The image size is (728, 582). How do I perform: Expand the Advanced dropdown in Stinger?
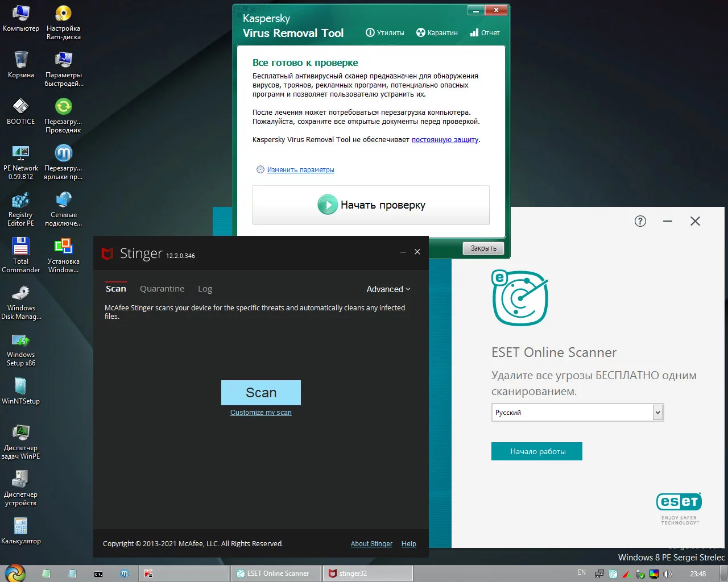tap(388, 289)
